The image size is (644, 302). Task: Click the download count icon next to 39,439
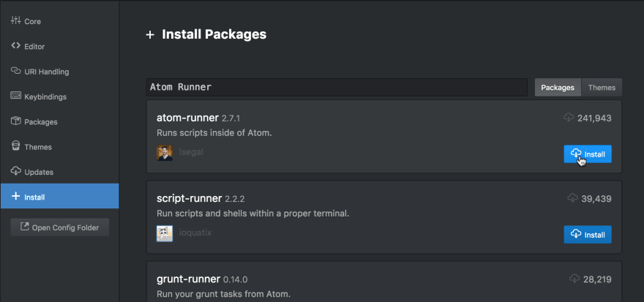tap(572, 198)
